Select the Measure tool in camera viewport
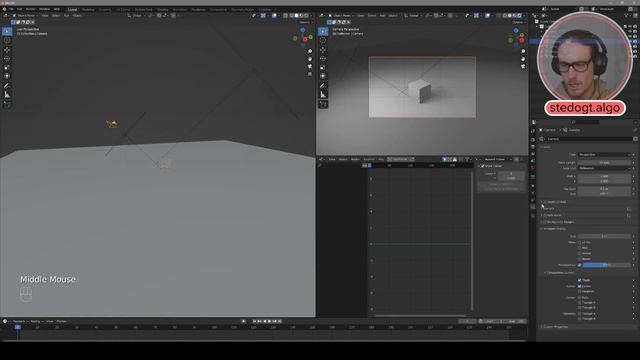The image size is (640, 360). tap(323, 95)
